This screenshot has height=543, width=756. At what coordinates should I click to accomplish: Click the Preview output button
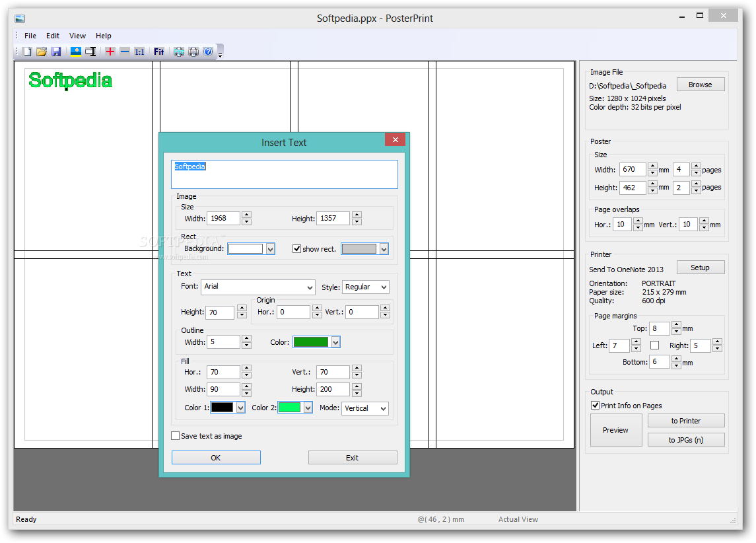pos(616,430)
